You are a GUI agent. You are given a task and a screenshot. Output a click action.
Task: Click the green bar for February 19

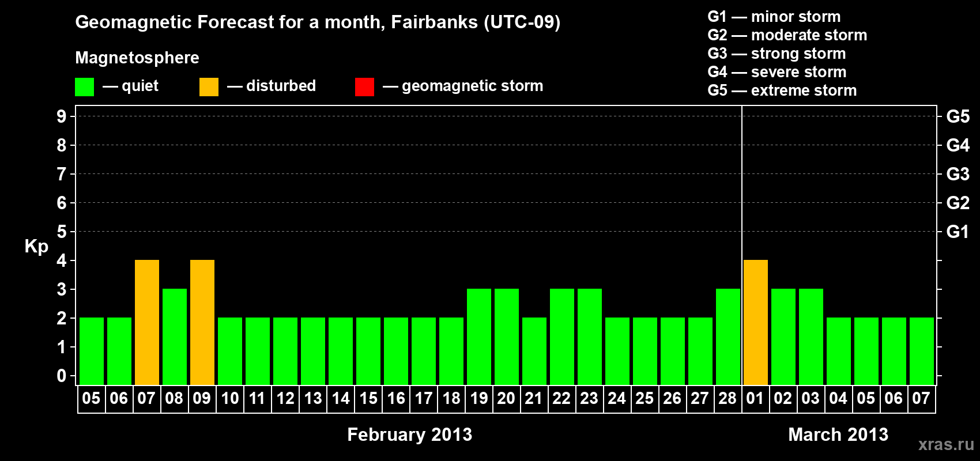(x=479, y=337)
